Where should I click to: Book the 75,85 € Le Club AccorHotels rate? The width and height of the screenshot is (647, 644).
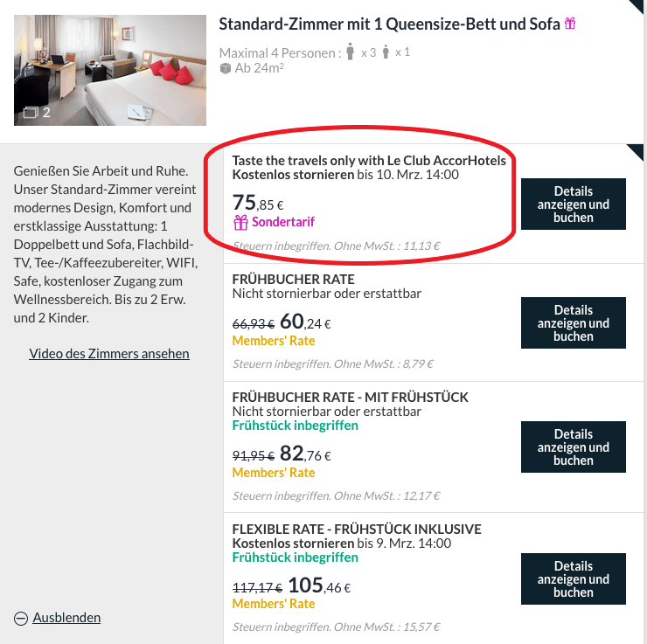[573, 204]
